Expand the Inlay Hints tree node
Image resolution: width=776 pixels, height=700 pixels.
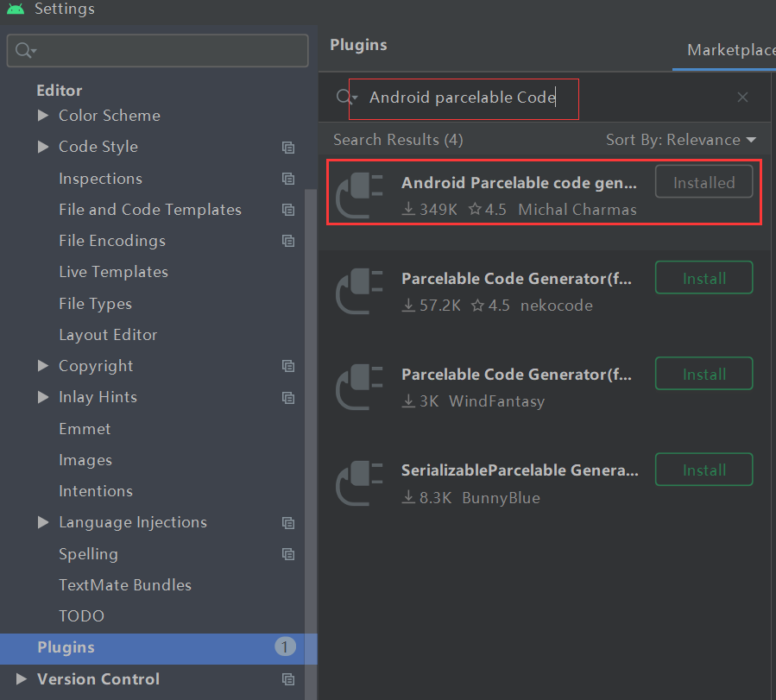(x=43, y=397)
